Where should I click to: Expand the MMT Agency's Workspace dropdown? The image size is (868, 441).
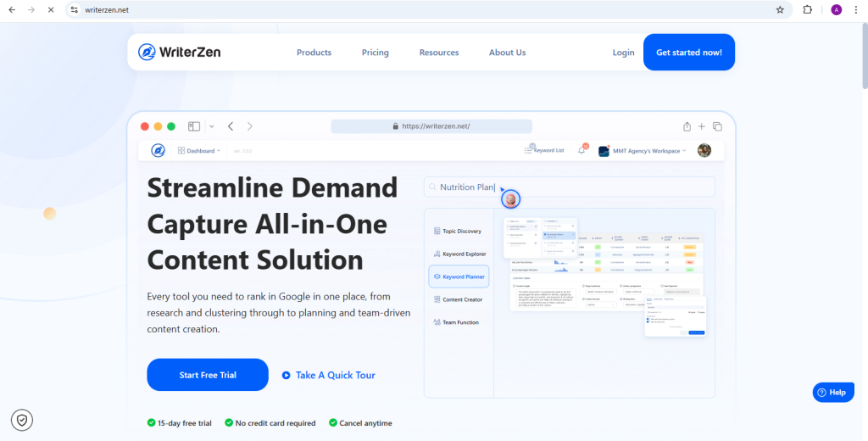[x=643, y=151]
